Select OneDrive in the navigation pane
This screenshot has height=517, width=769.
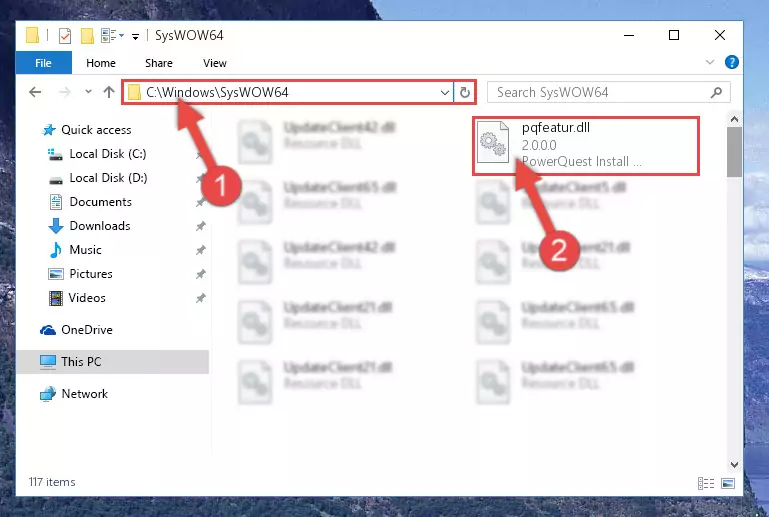coord(87,330)
